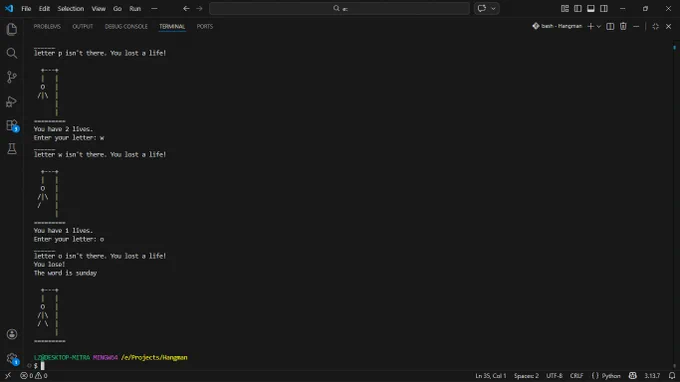Viewport: 680px width, 382px height.
Task: Open the Explorer view in activity bar
Action: [12, 29]
